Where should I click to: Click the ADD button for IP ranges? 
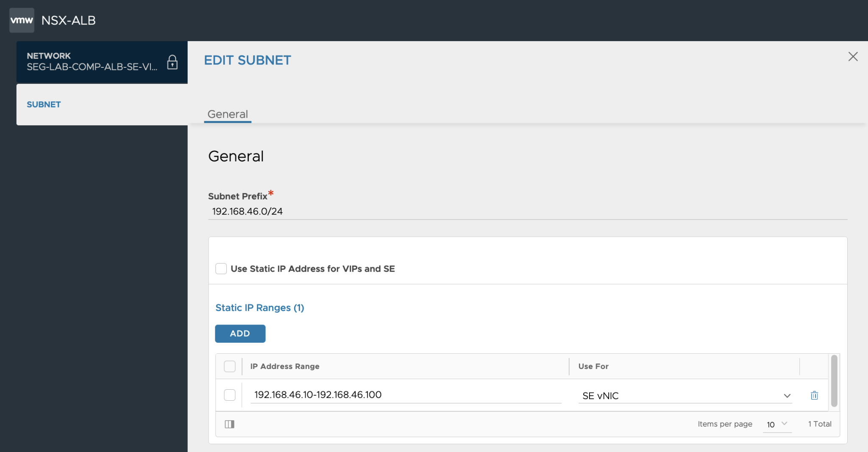(240, 333)
